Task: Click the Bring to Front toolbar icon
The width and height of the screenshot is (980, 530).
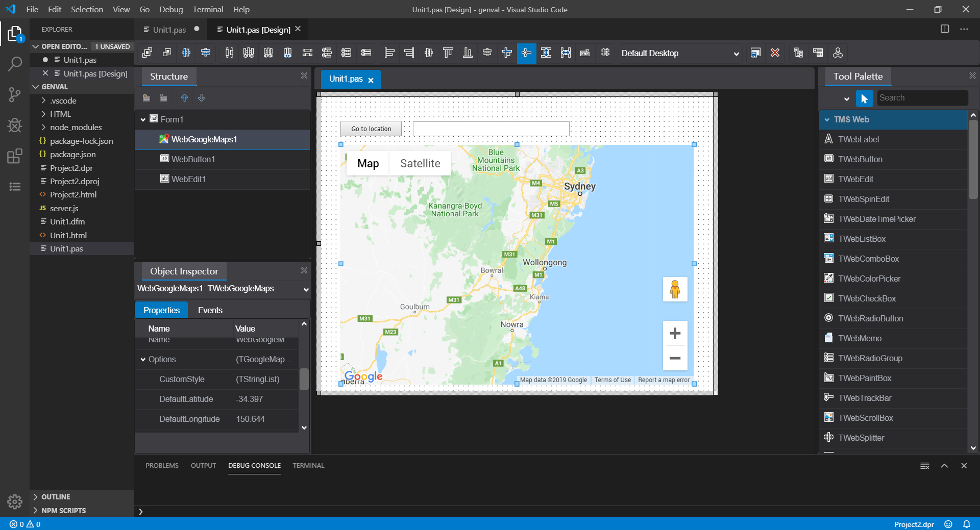Action: click(147, 53)
